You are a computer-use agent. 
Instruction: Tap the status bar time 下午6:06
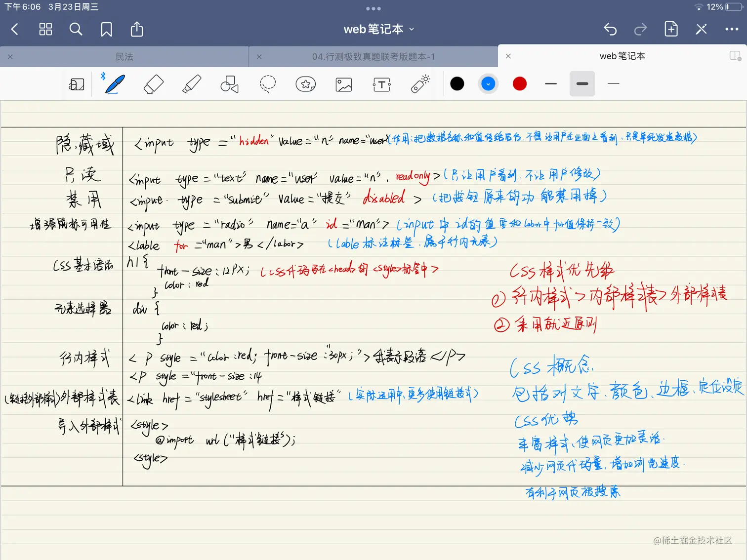coord(23,7)
